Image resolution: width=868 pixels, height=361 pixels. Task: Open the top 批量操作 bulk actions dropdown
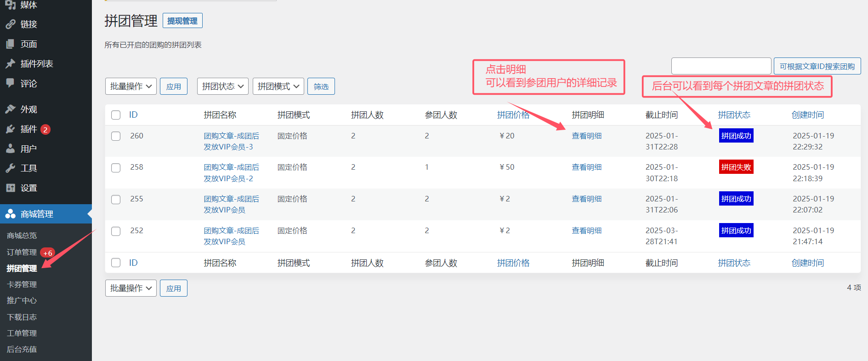pos(131,86)
